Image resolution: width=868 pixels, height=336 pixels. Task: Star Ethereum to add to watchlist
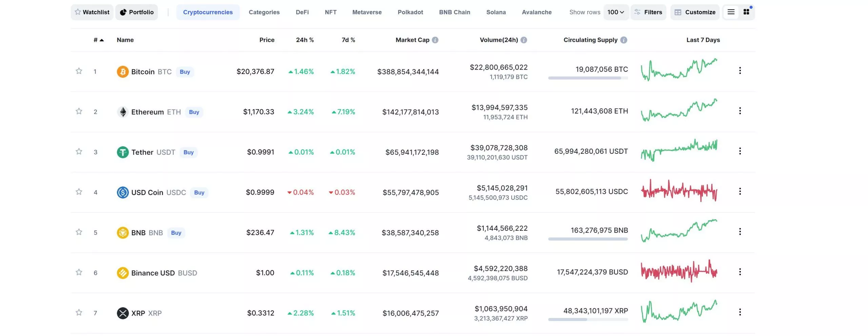point(79,111)
